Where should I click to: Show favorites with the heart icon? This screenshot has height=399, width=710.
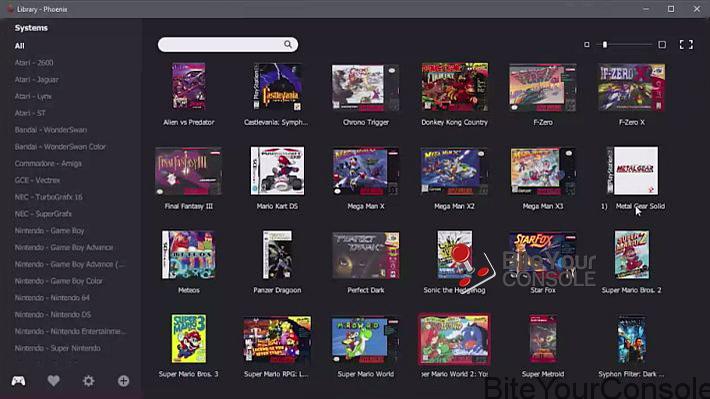click(x=53, y=381)
